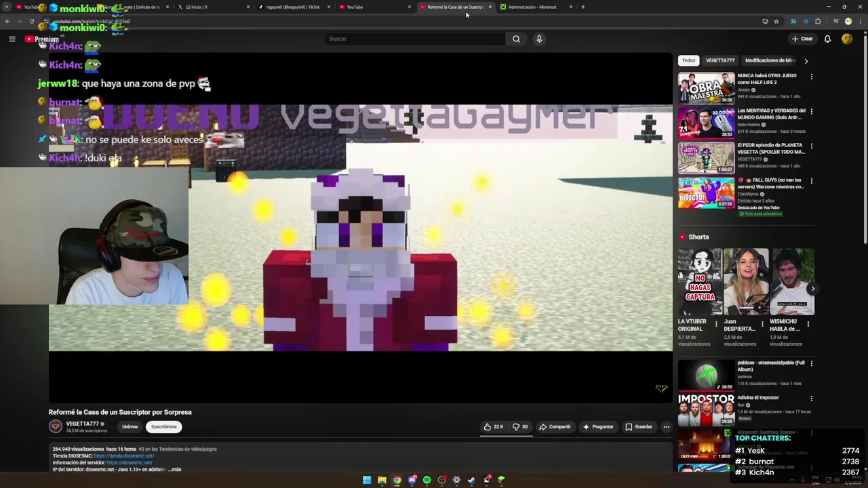Viewport: 868px width, 488px height.
Task: Select the Modificaciones de Minecraft chip
Action: point(770,60)
